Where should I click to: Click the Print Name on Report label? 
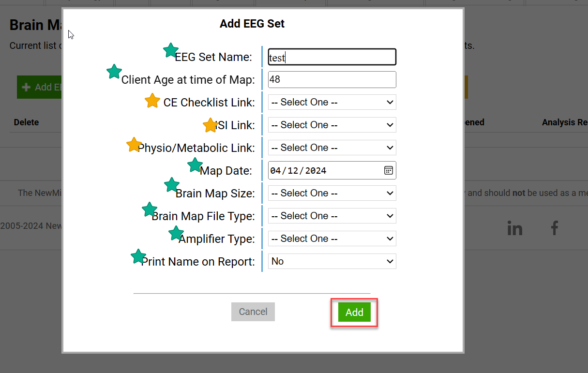(198, 262)
